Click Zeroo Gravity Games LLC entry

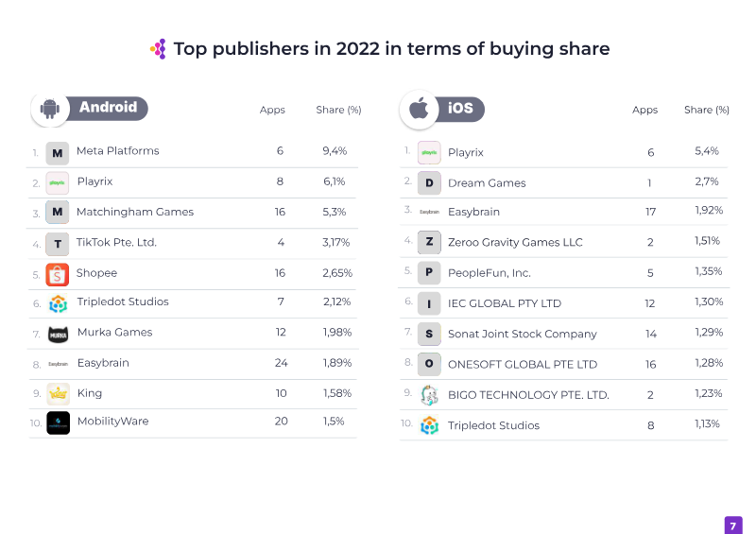pos(515,242)
